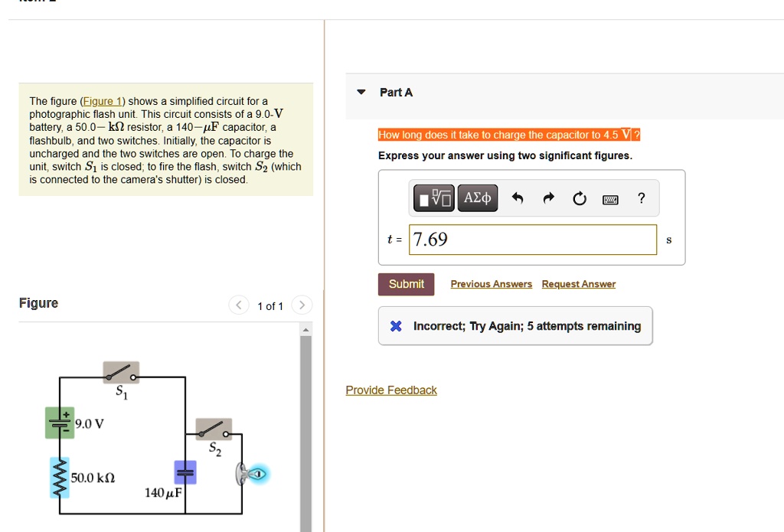The height and width of the screenshot is (532, 784).
Task: Open the Provide Feedback link
Action: point(391,390)
